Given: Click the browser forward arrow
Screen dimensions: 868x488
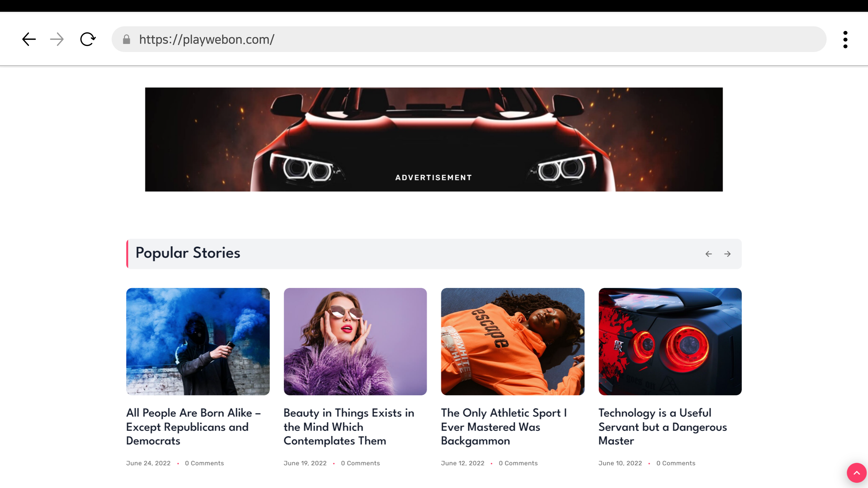Looking at the screenshot, I should pos(57,39).
